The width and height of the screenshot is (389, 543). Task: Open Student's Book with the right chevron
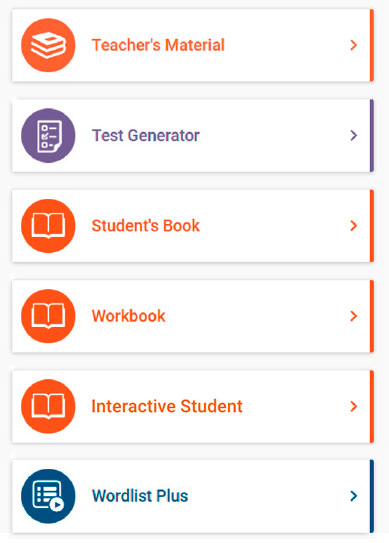354,226
